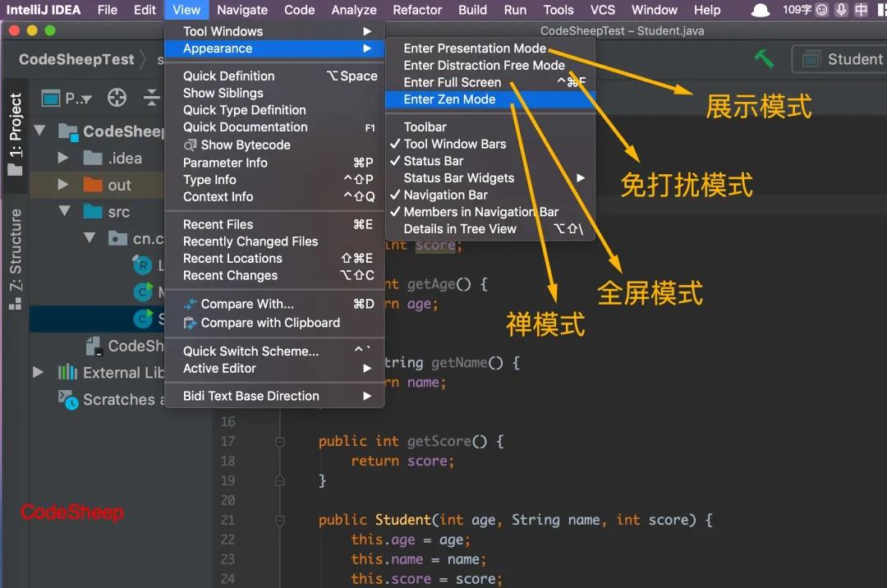Toggle Details in Tree View

[x=489, y=229]
